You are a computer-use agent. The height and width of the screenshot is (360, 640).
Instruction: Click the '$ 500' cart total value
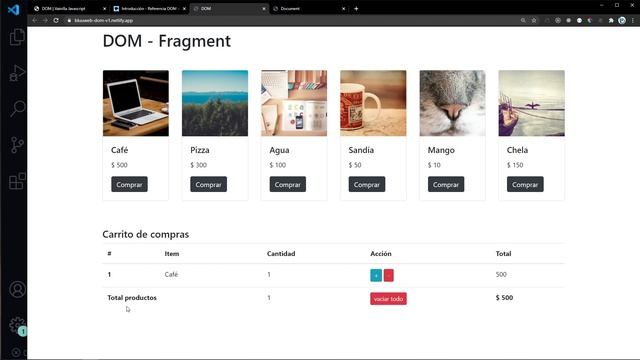point(504,298)
